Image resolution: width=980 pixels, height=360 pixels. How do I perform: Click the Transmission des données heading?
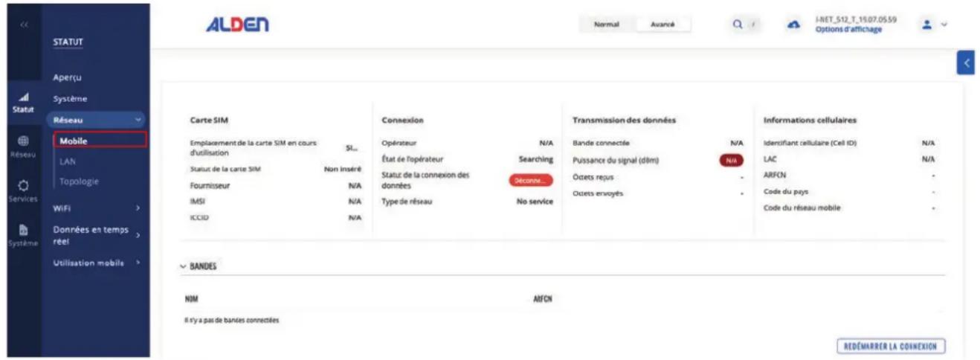pyautogui.click(x=624, y=120)
